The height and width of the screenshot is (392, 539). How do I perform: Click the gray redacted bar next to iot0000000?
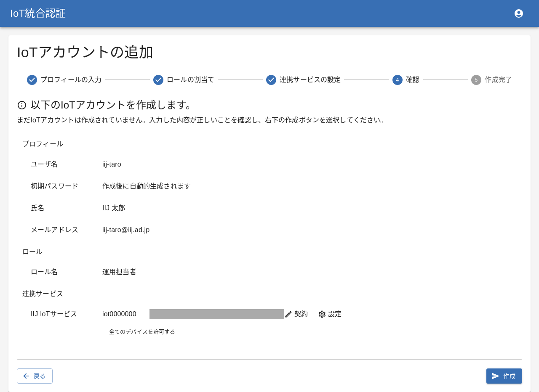pyautogui.click(x=217, y=314)
